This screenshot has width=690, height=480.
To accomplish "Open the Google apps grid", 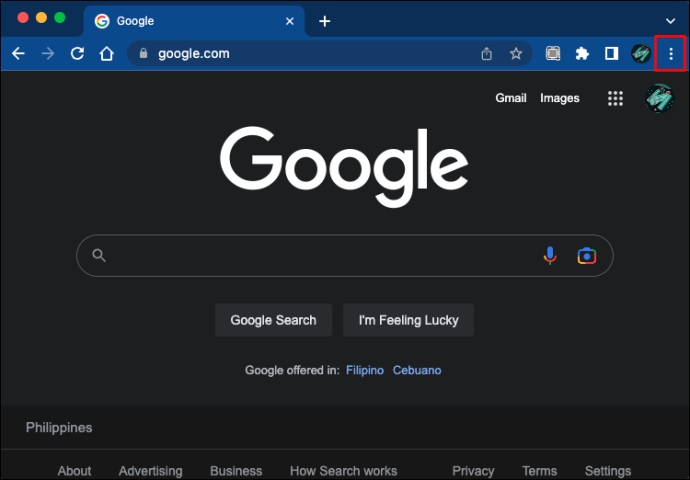I will pyautogui.click(x=615, y=98).
